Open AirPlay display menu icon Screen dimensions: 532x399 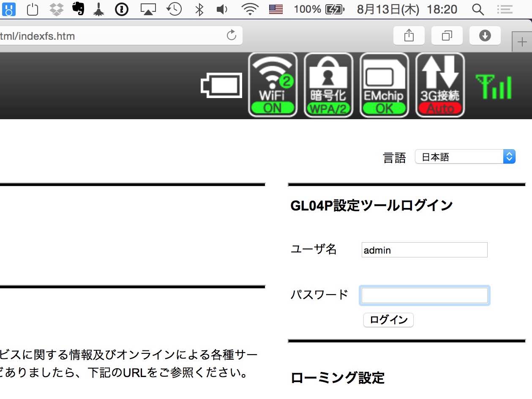[148, 9]
